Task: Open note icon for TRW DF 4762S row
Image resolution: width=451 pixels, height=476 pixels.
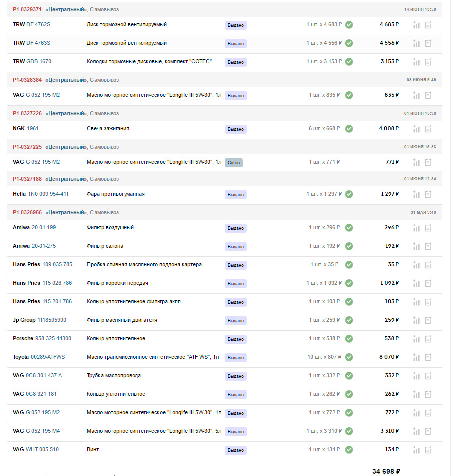Action: click(428, 25)
